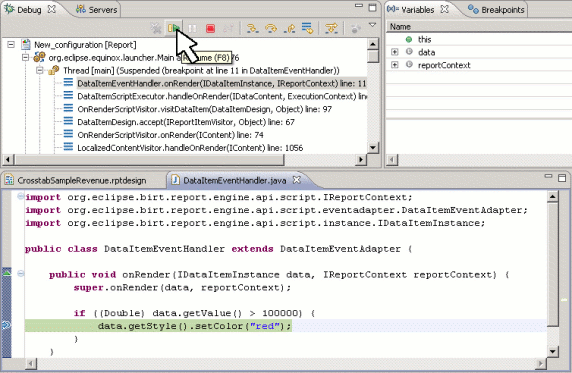
Task: Open the Debug view dropdown menu
Action: [372, 25]
